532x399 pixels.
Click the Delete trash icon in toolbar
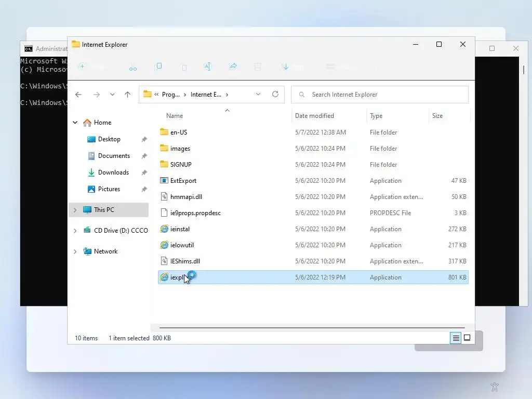click(x=258, y=66)
